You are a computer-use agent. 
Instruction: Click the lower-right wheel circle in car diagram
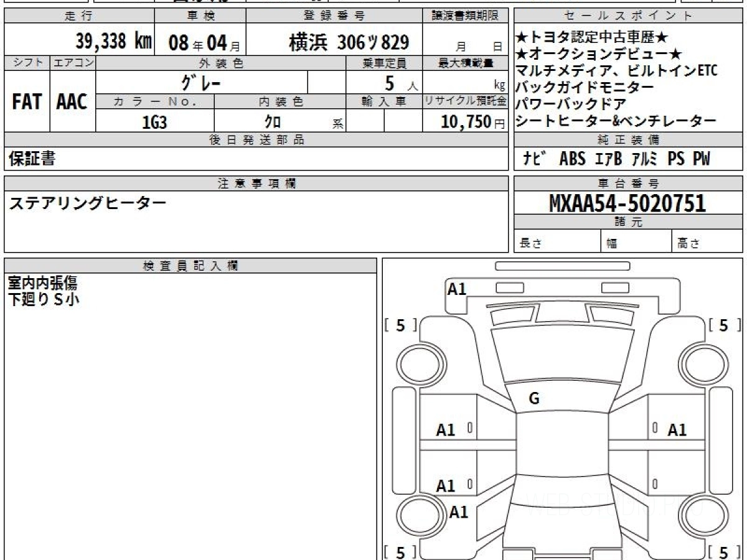pos(701,516)
